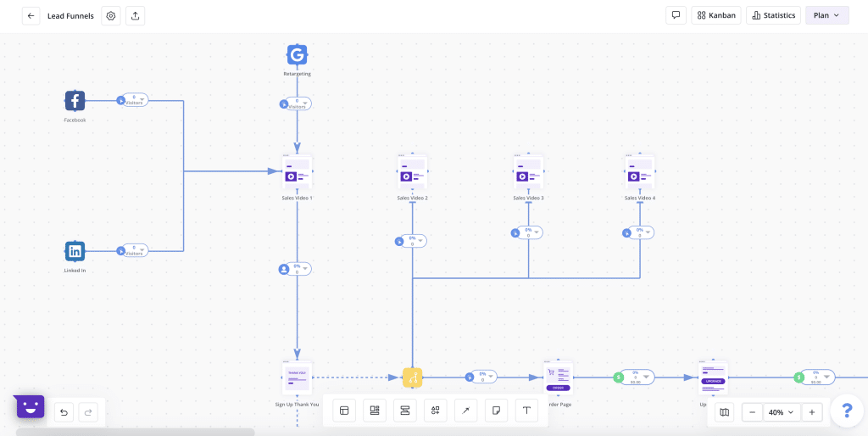Undo the last action
This screenshot has height=436, width=868.
tap(64, 412)
